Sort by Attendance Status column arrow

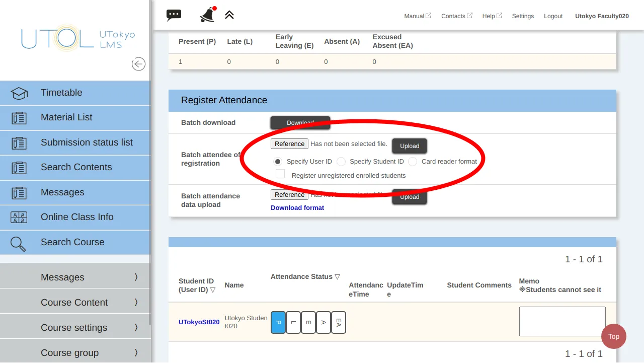click(337, 277)
